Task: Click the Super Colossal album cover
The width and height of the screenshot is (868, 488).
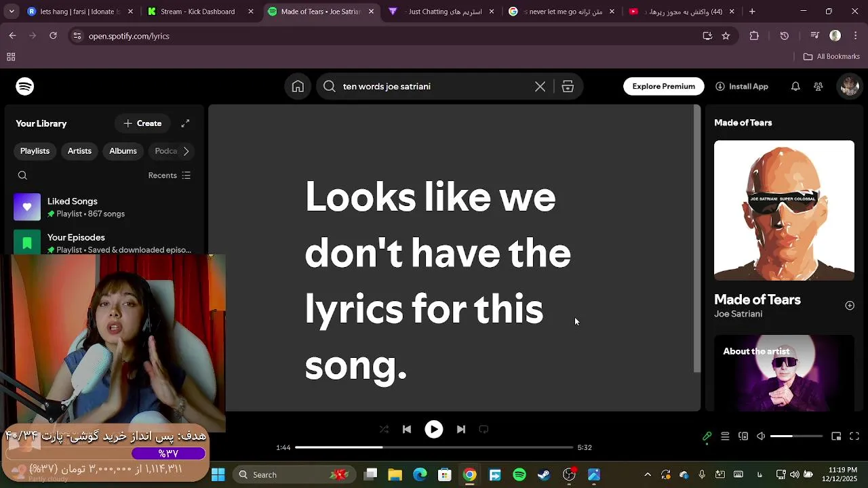Action: (784, 210)
